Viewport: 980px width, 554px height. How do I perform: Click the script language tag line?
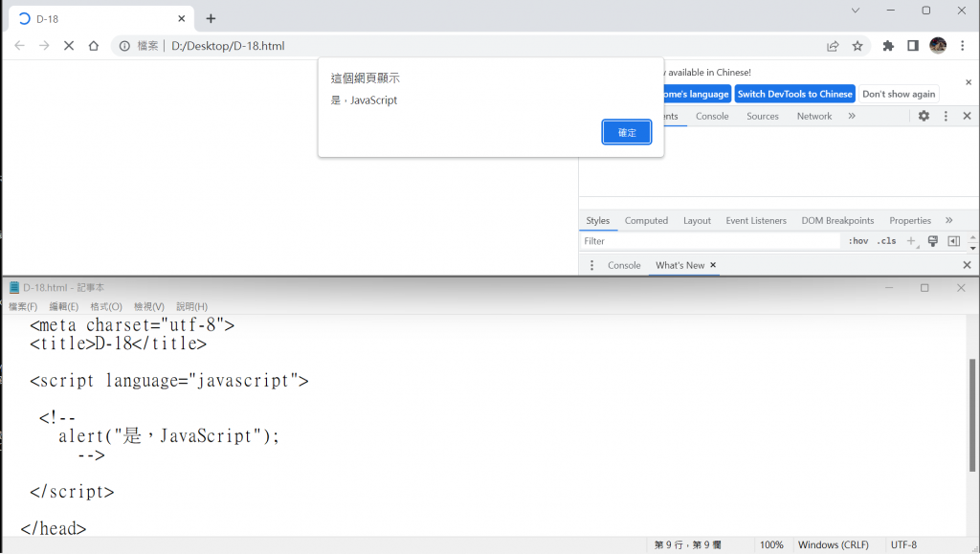pyautogui.click(x=168, y=381)
